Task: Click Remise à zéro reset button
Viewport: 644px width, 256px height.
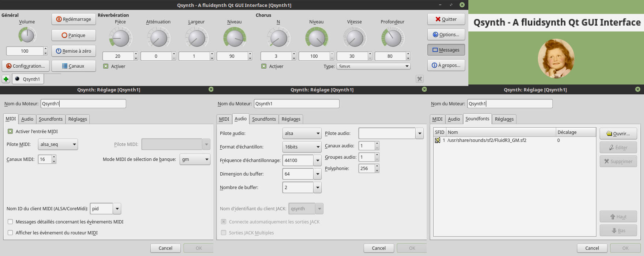Action: (74, 51)
